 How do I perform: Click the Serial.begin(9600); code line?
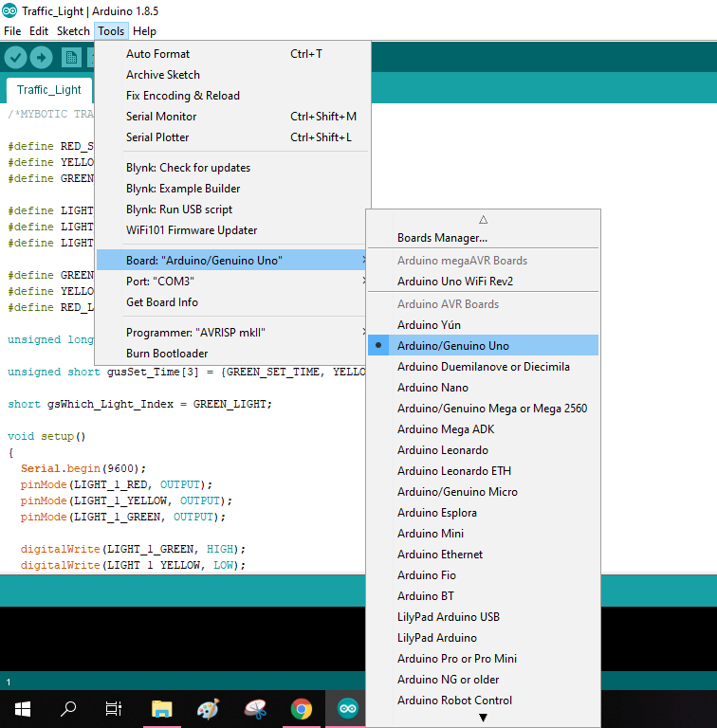tap(83, 468)
